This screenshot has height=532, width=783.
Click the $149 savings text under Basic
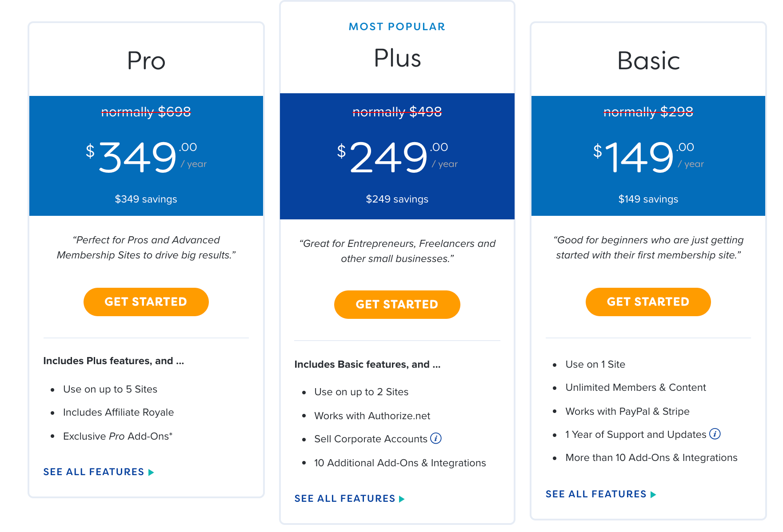[648, 199]
